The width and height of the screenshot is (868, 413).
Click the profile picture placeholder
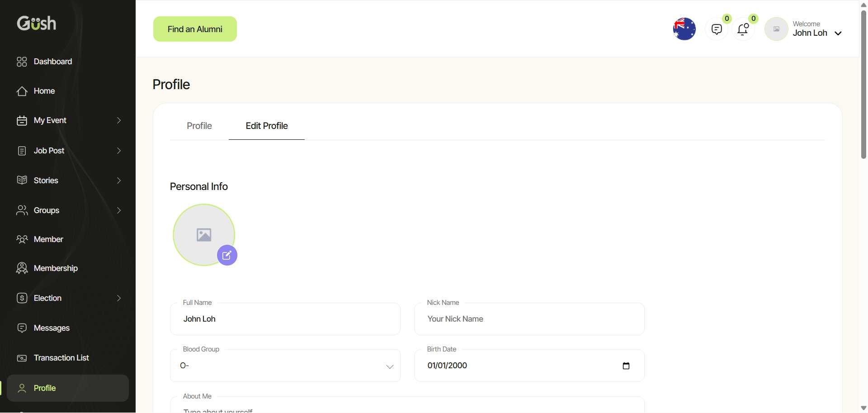pos(204,235)
